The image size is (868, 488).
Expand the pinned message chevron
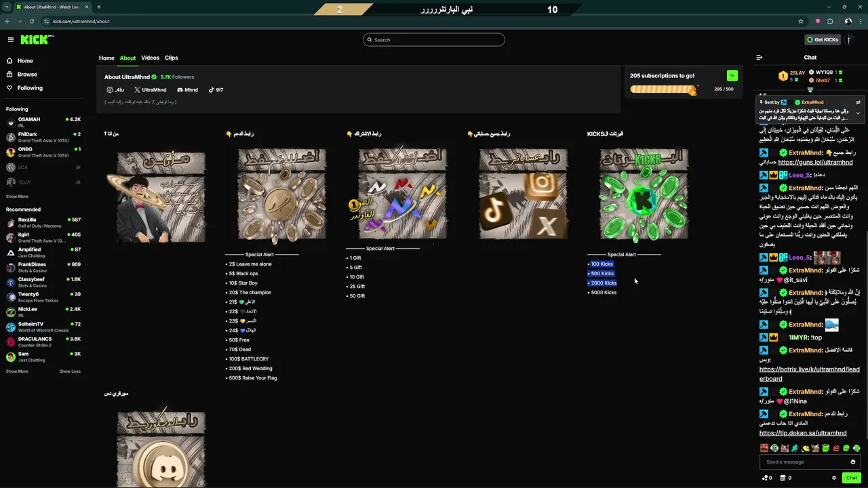pos(858,113)
